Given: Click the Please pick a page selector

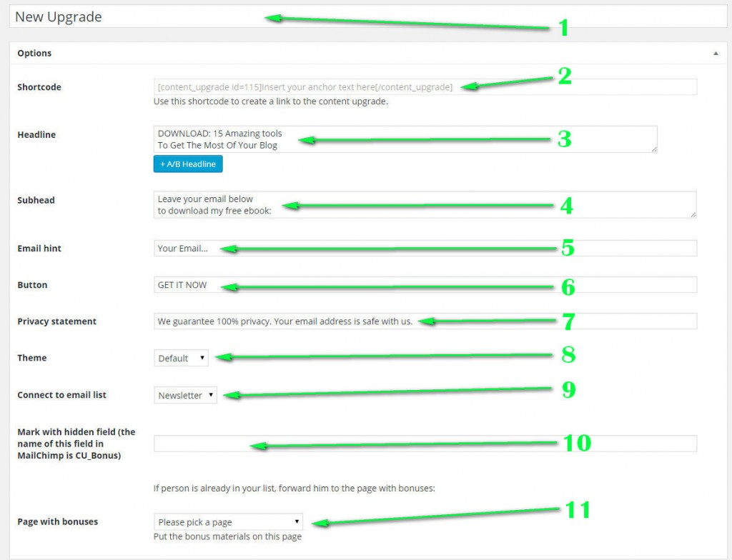Looking at the screenshot, I should pyautogui.click(x=227, y=521).
